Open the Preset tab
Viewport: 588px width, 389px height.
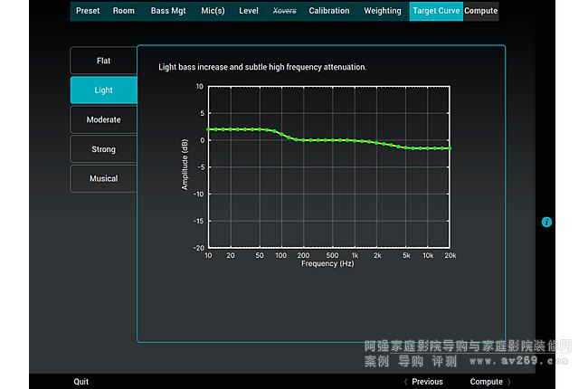[x=88, y=11]
